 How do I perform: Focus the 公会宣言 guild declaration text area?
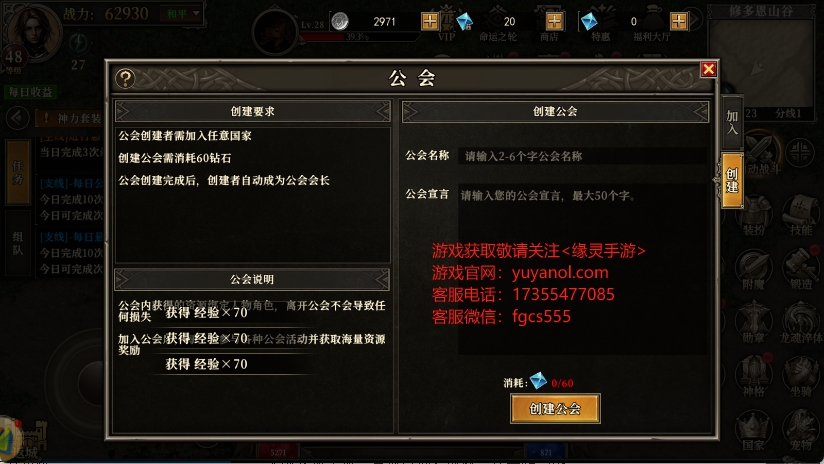[581, 269]
